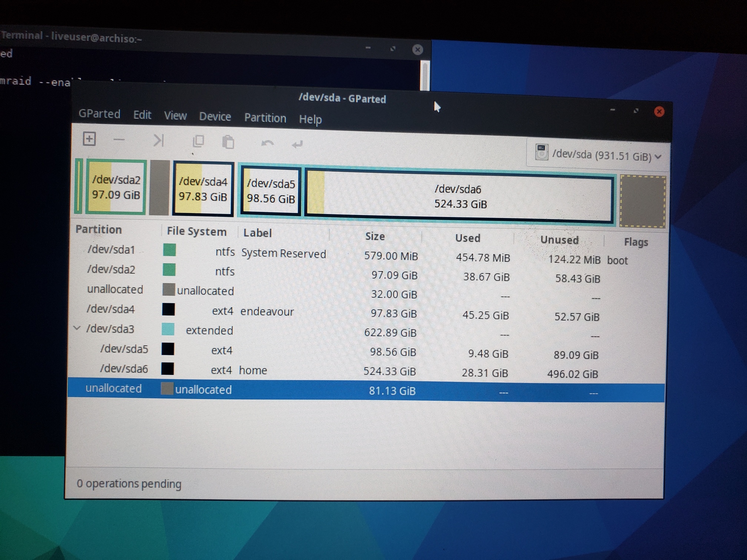Open the View menu
747x560 pixels.
click(x=175, y=116)
